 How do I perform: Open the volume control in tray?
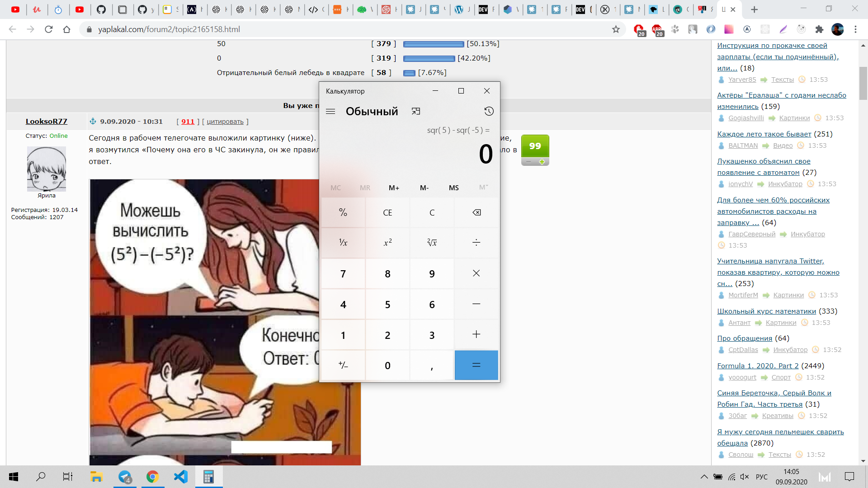745,477
